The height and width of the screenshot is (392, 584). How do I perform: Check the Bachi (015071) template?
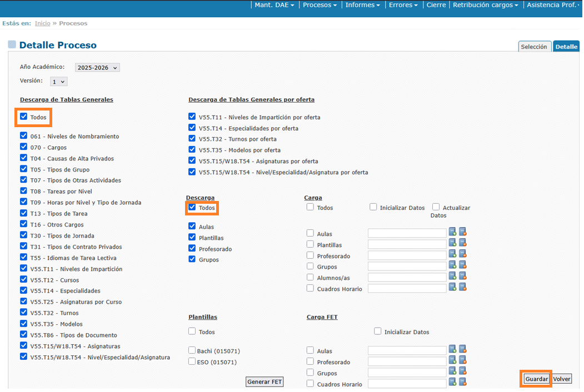coord(192,350)
